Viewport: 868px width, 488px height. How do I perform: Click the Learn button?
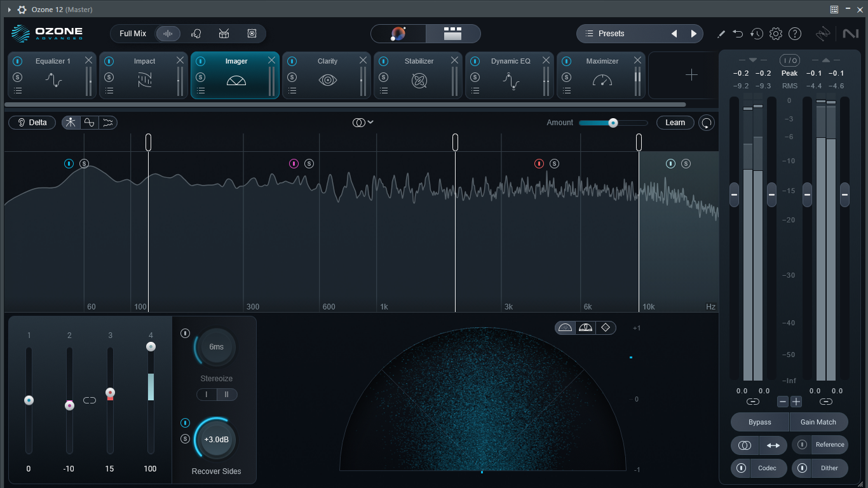(x=675, y=123)
